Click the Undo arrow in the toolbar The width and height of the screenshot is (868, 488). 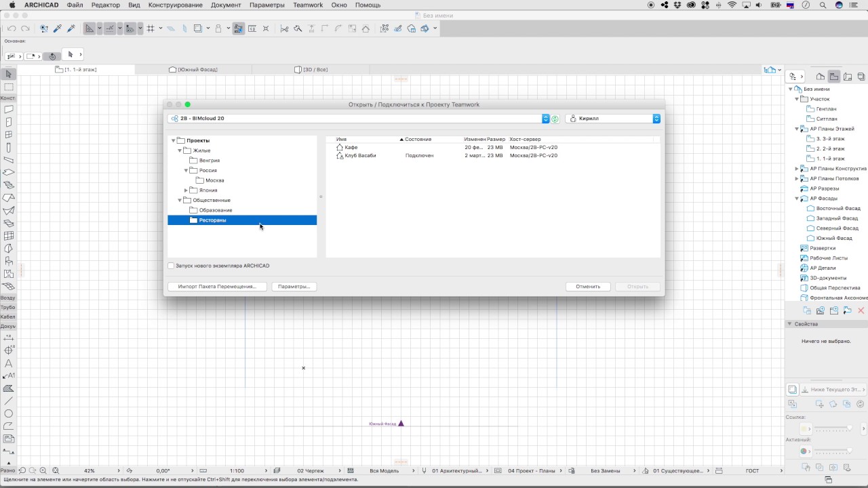click(12, 28)
